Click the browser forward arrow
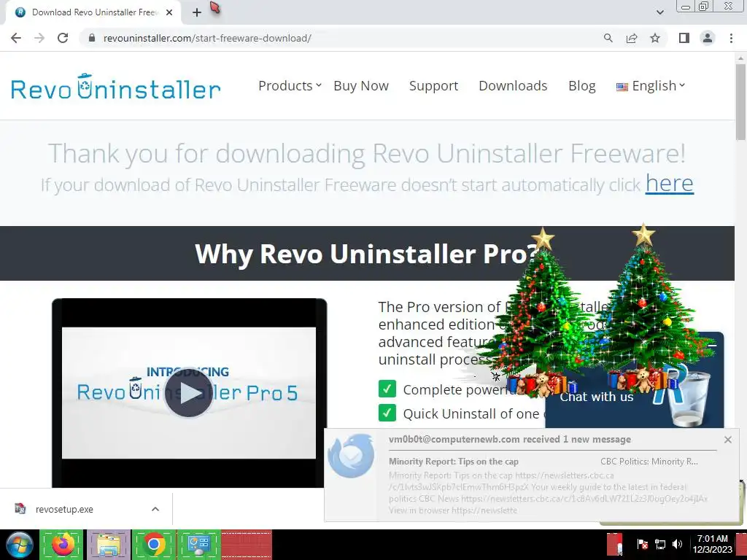747x560 pixels. [39, 38]
